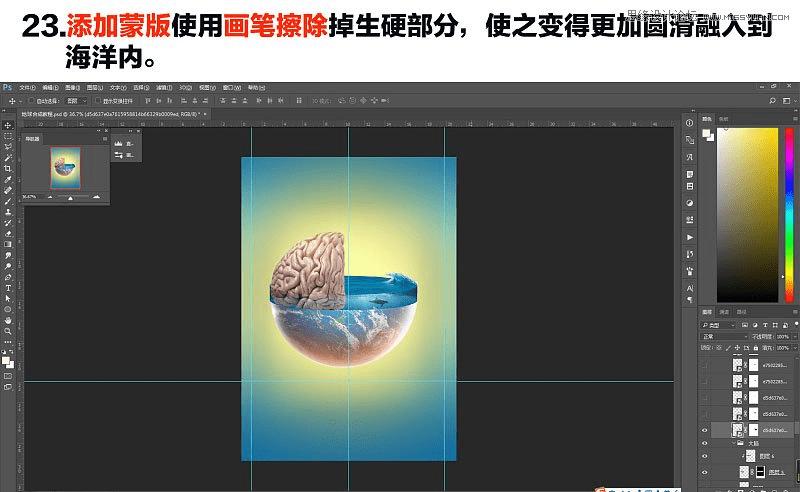Select the Magic Wand tool

pos(8,158)
